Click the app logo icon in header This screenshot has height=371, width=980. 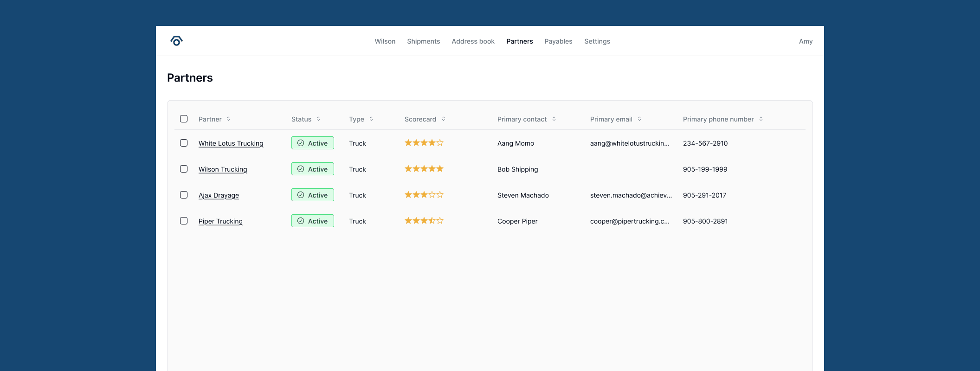click(x=176, y=41)
